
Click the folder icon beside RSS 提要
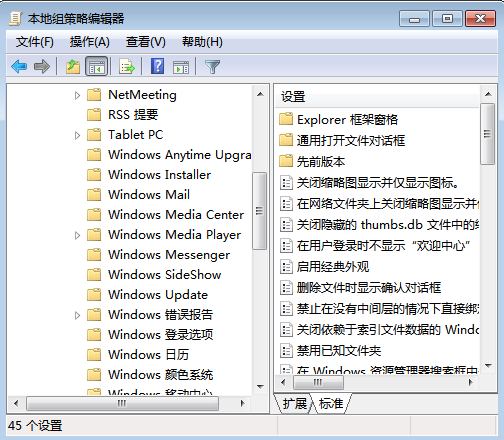click(x=94, y=115)
